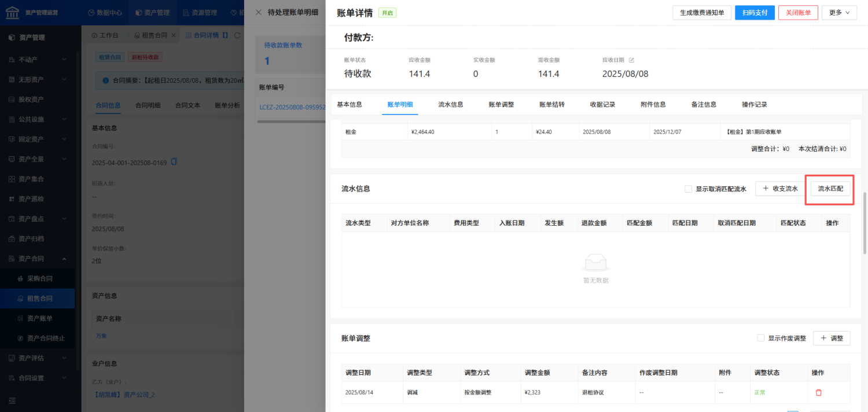
Task: Expand the 公共设施 sidebar menu
Action: click(x=64, y=119)
